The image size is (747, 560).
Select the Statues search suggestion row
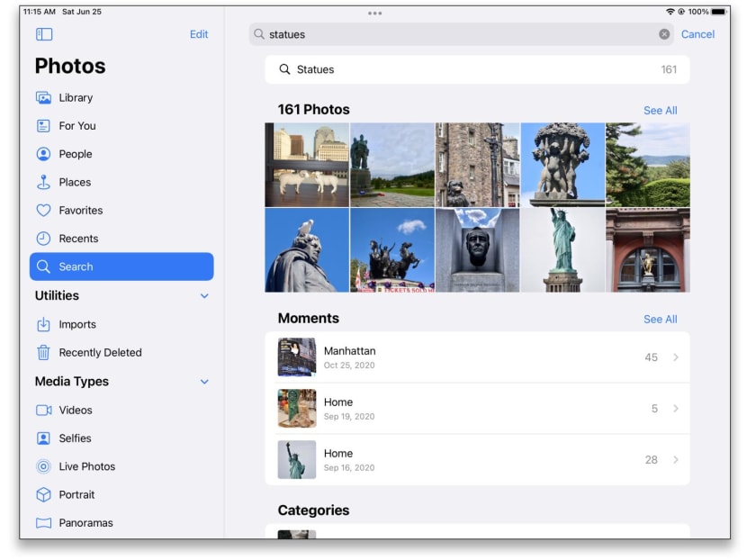point(477,69)
